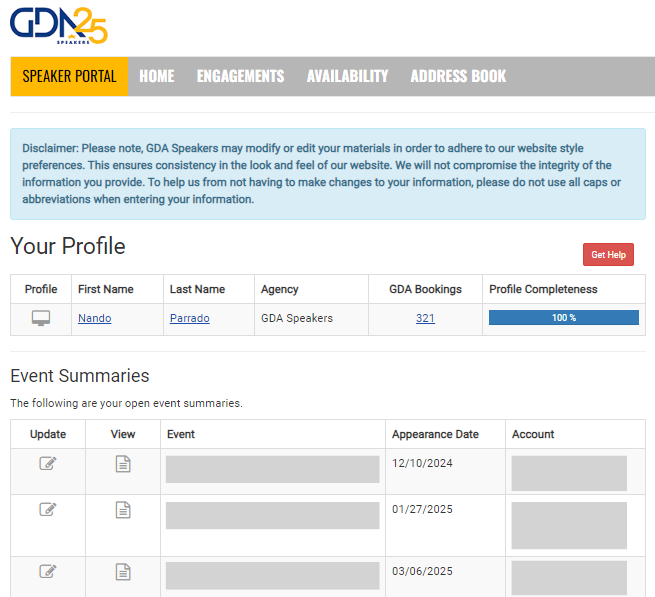Viewport: 655px width, 597px height.
Task: Click the 03/06/2025 appearance date
Action: pos(422,571)
